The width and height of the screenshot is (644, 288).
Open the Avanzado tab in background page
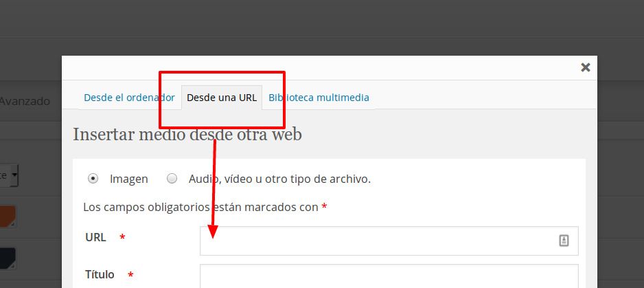pyautogui.click(x=25, y=101)
